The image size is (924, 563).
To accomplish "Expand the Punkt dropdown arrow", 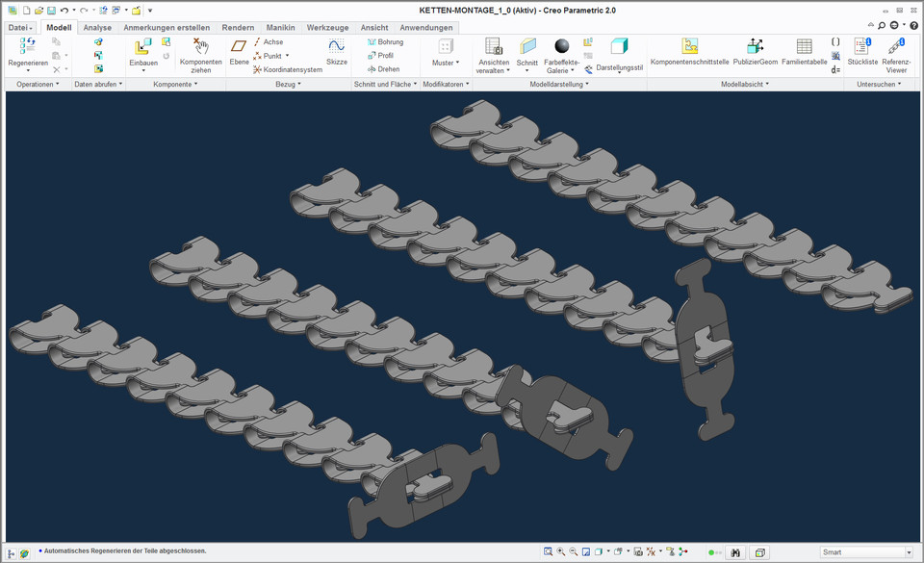I will pyautogui.click(x=286, y=56).
